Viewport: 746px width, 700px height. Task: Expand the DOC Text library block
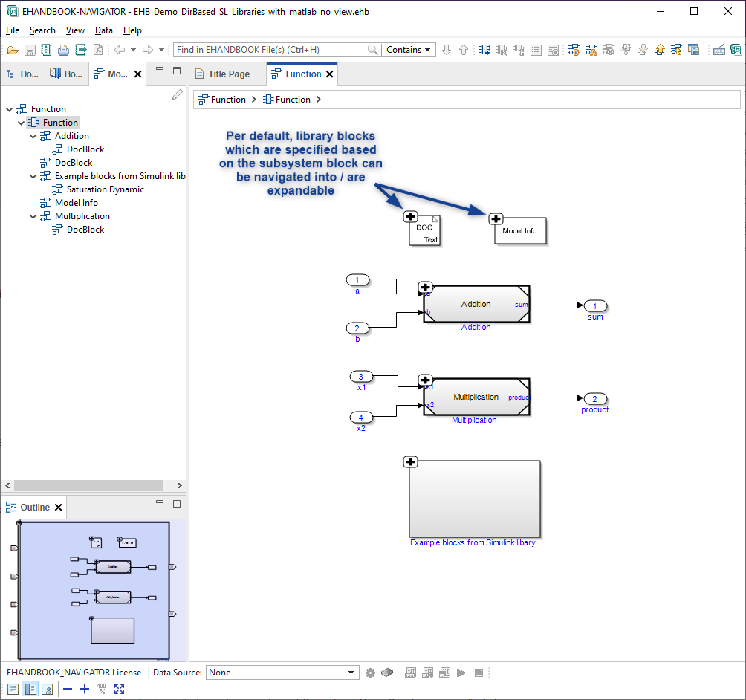point(410,216)
